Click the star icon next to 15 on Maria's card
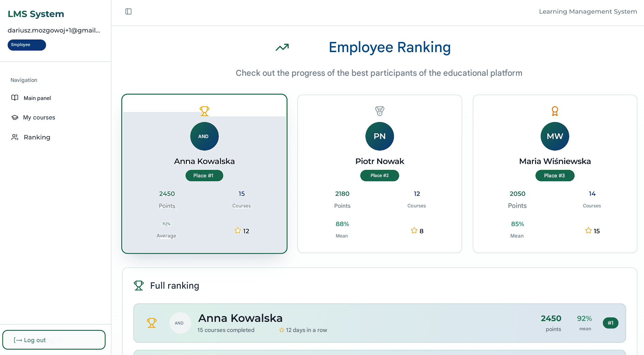This screenshot has height=355, width=644. pyautogui.click(x=589, y=230)
